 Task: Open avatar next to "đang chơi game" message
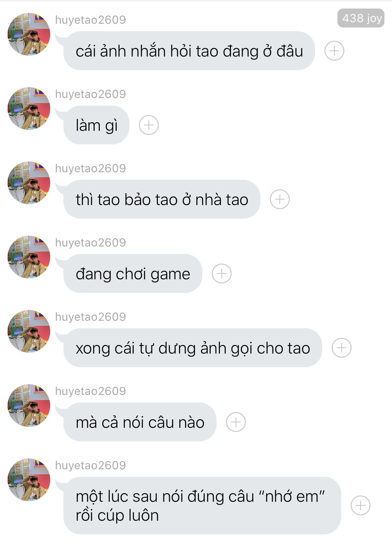click(x=29, y=257)
